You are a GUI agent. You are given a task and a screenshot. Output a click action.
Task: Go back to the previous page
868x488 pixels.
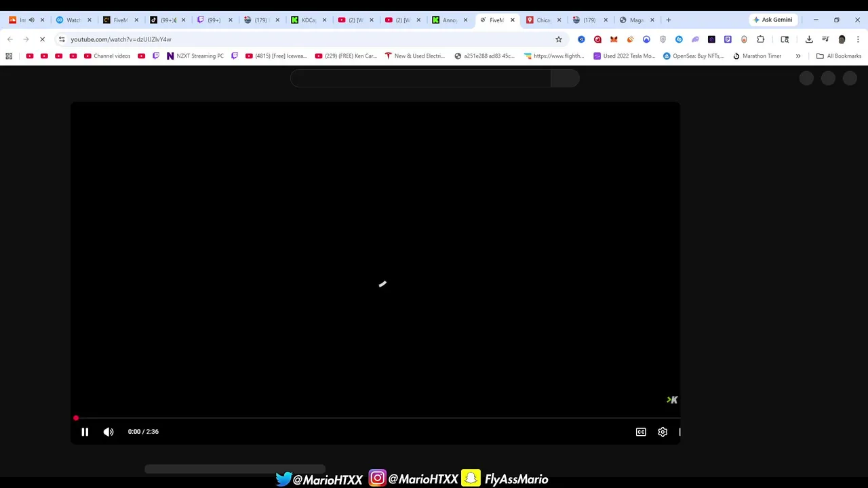click(9, 39)
